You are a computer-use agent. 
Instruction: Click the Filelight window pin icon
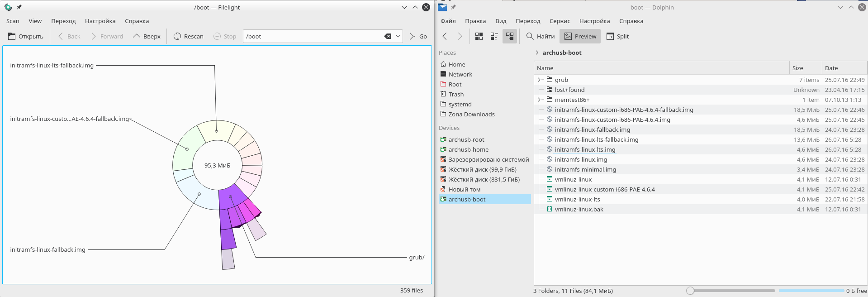[19, 7]
